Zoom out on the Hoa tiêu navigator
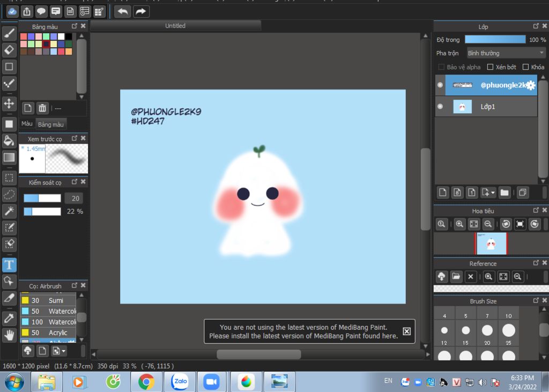549x392 pixels. (488, 224)
